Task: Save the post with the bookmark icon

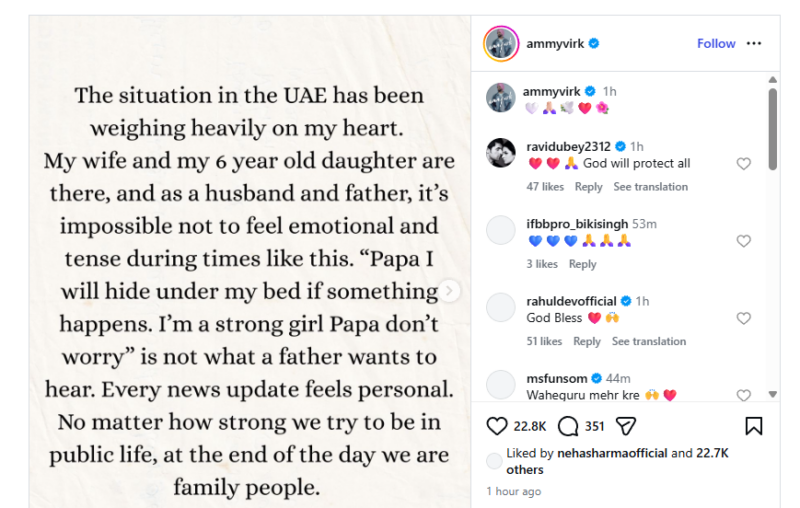Action: click(x=754, y=426)
